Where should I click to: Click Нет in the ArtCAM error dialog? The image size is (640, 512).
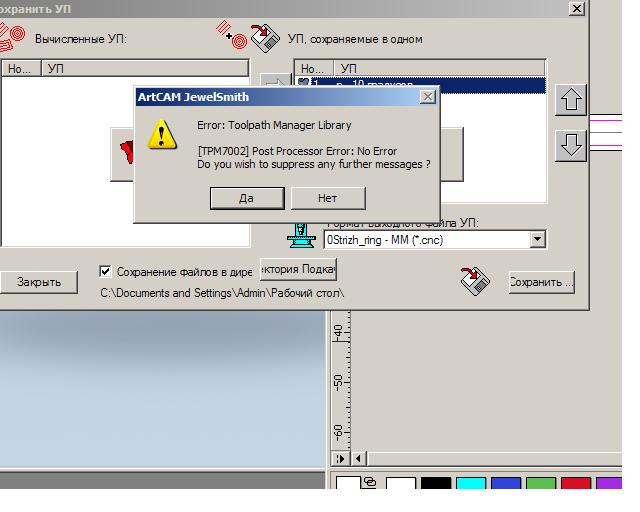coord(328,198)
